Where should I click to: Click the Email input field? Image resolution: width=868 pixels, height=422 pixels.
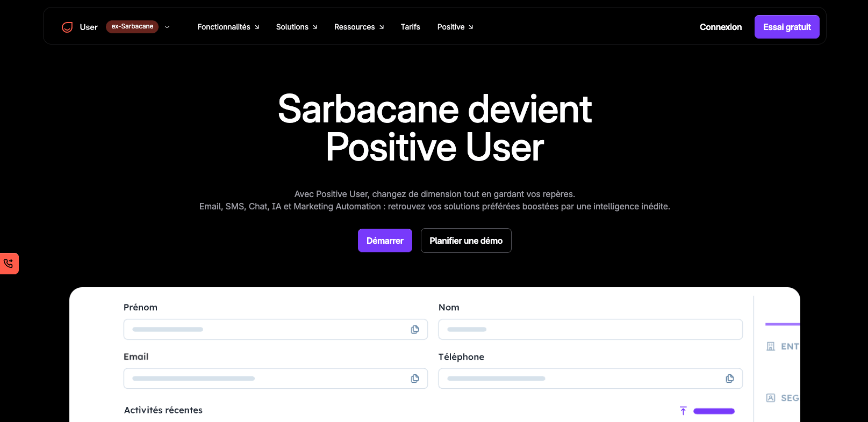pyautogui.click(x=276, y=379)
